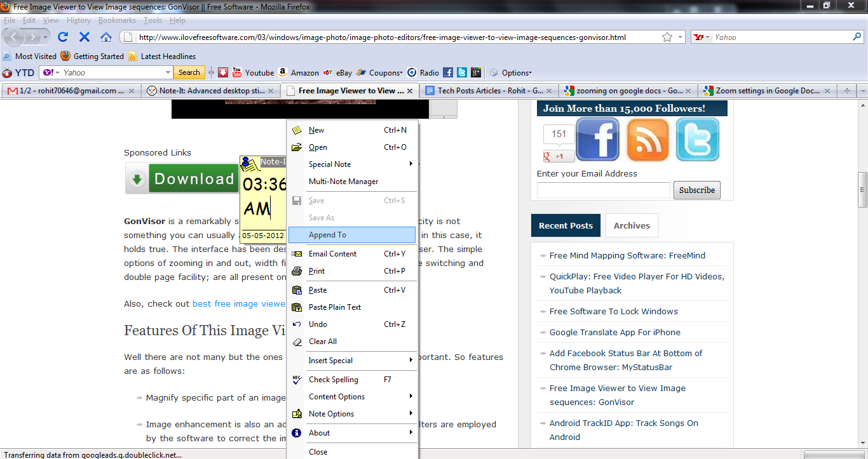
Task: Stop loading the page with the X icon
Action: [x=85, y=37]
